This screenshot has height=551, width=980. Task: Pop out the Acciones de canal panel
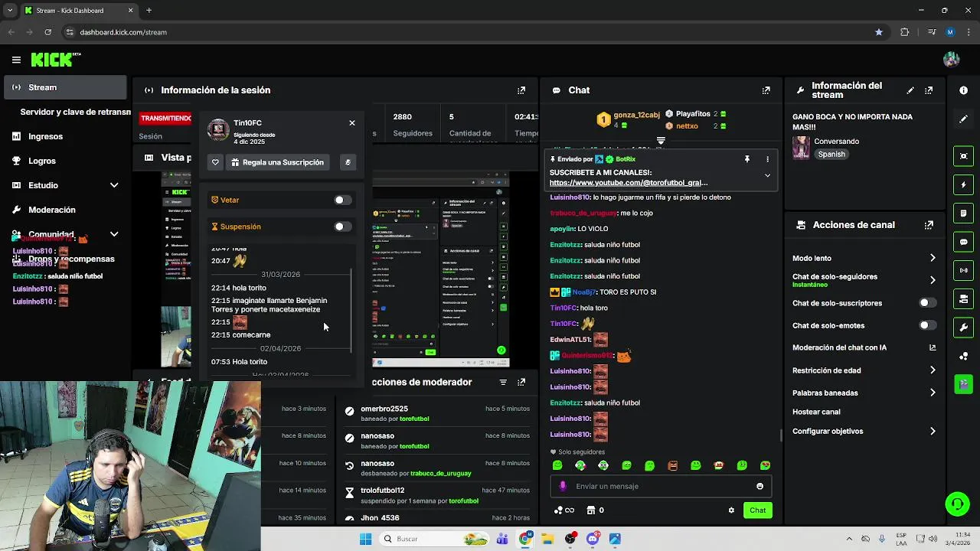click(x=929, y=225)
